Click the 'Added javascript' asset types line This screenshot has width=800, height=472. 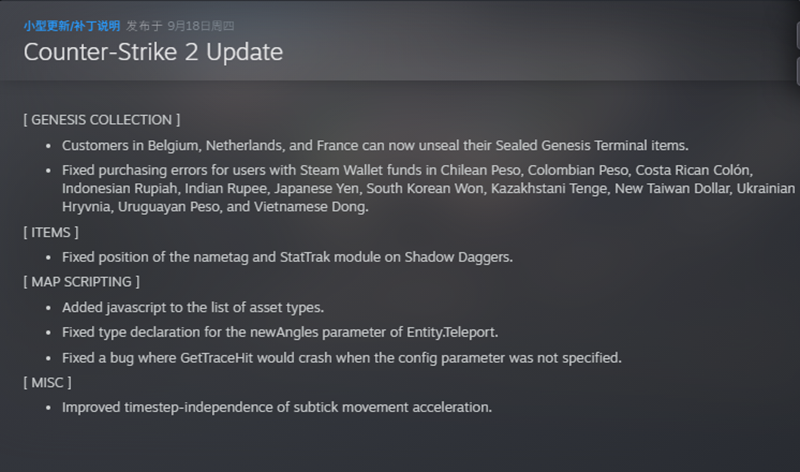[192, 307]
